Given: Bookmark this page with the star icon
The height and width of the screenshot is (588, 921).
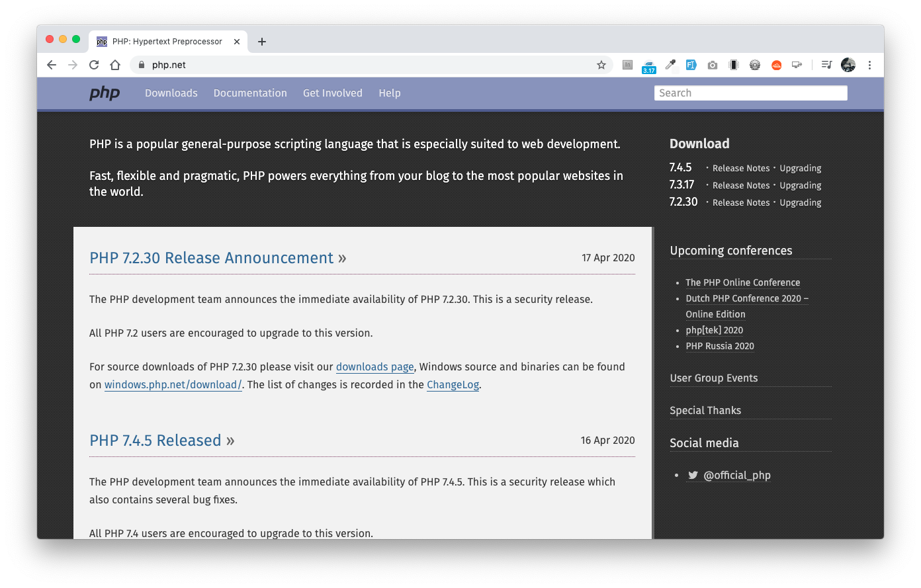Looking at the screenshot, I should tap(601, 65).
